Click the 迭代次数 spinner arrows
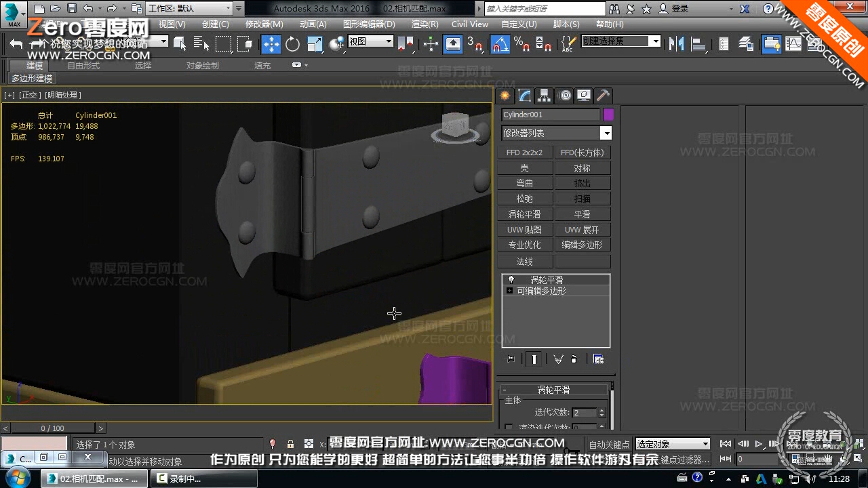This screenshot has height=488, width=868. [601, 412]
